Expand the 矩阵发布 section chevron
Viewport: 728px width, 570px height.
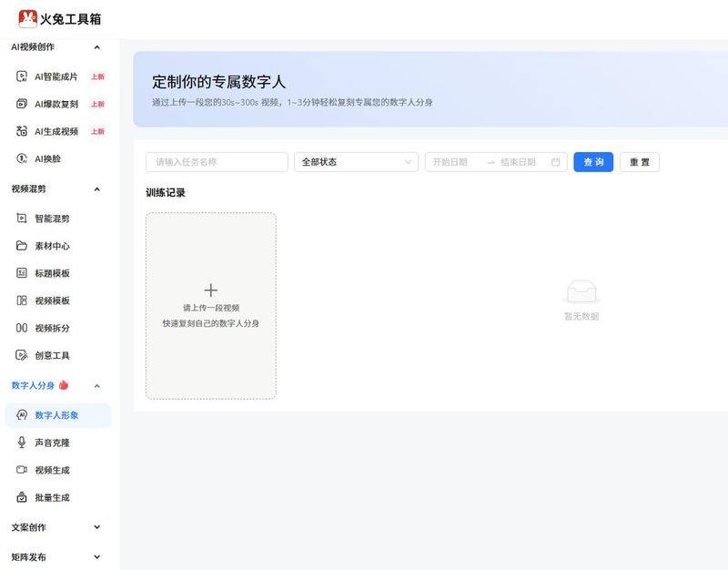pyautogui.click(x=97, y=556)
